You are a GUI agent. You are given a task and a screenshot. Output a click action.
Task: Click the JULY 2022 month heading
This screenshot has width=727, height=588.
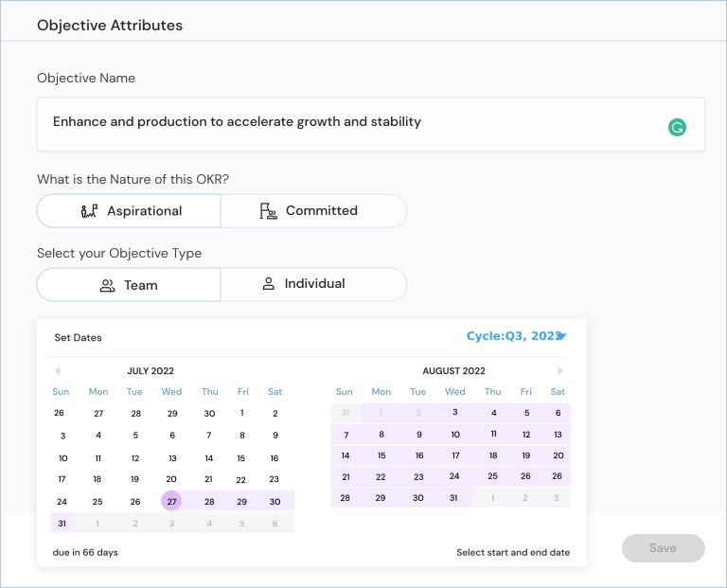(x=151, y=371)
